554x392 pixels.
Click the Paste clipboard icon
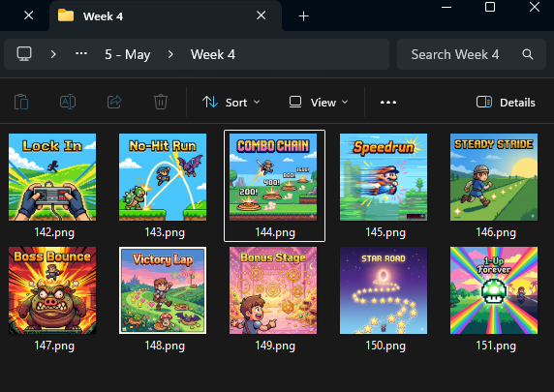21,103
